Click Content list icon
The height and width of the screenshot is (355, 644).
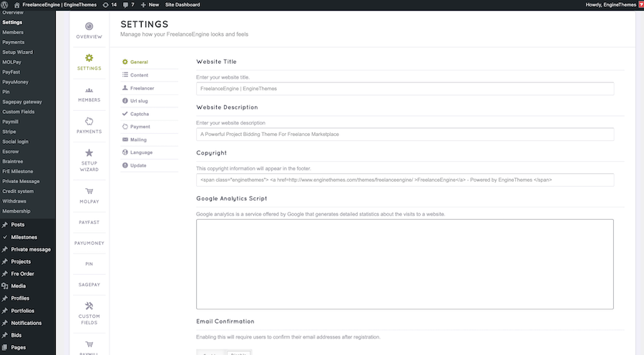coord(125,74)
